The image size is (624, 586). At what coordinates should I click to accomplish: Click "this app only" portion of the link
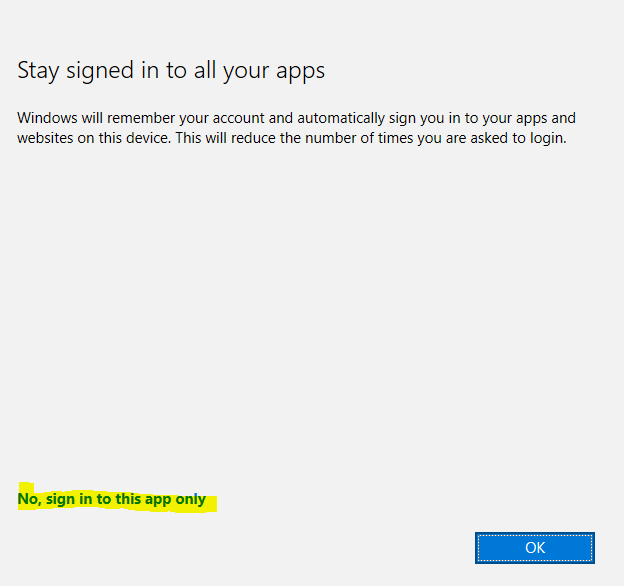(161, 499)
